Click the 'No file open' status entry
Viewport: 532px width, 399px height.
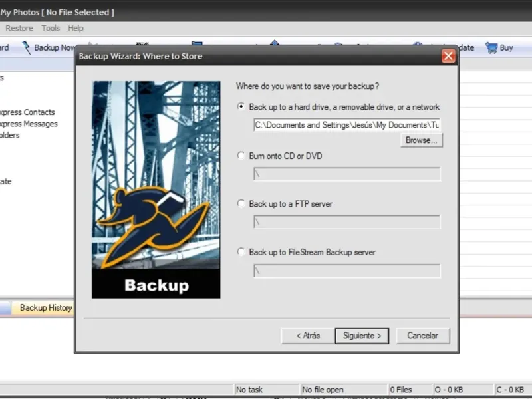coord(323,390)
